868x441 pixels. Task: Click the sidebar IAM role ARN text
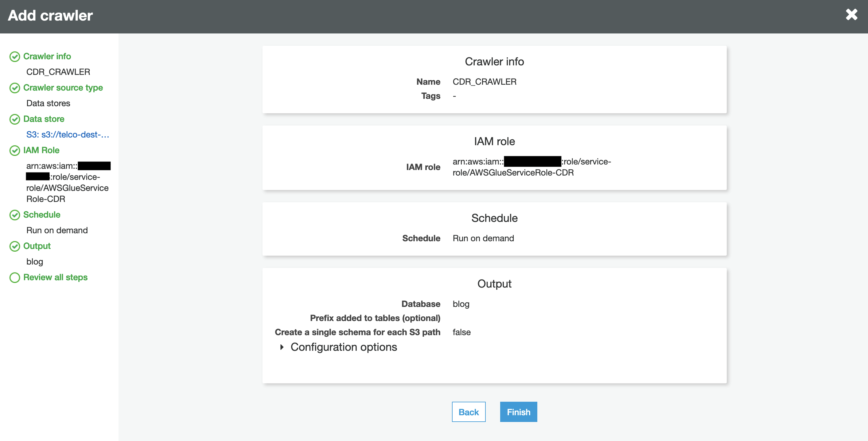[68, 182]
